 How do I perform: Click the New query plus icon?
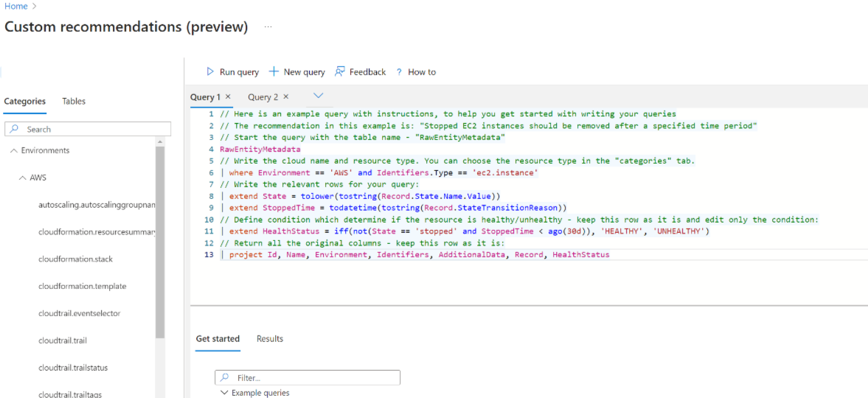click(x=274, y=71)
